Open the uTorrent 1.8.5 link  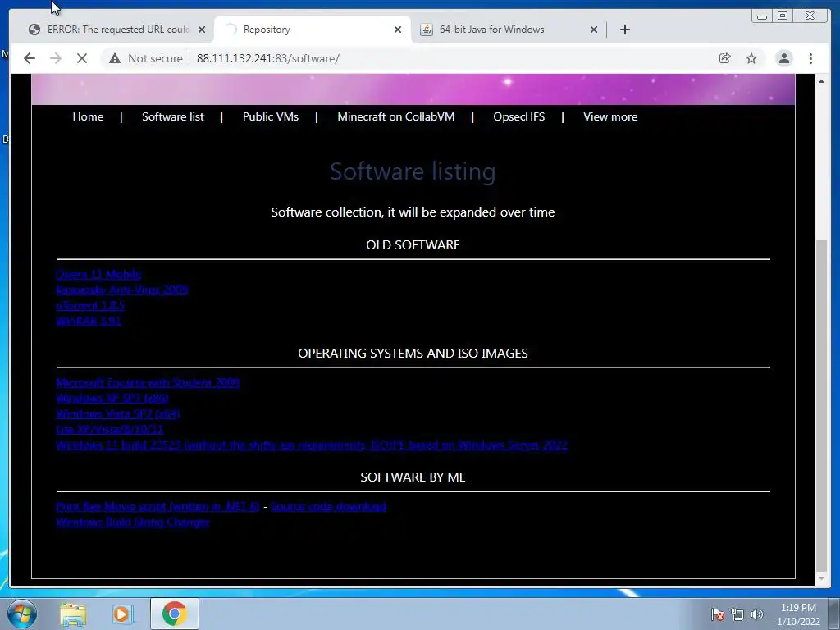(x=90, y=305)
